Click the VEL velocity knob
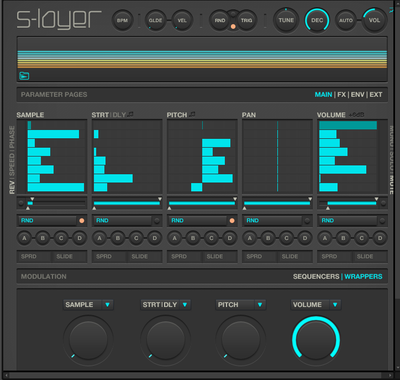Image resolution: width=400 pixels, height=380 pixels. point(182,21)
